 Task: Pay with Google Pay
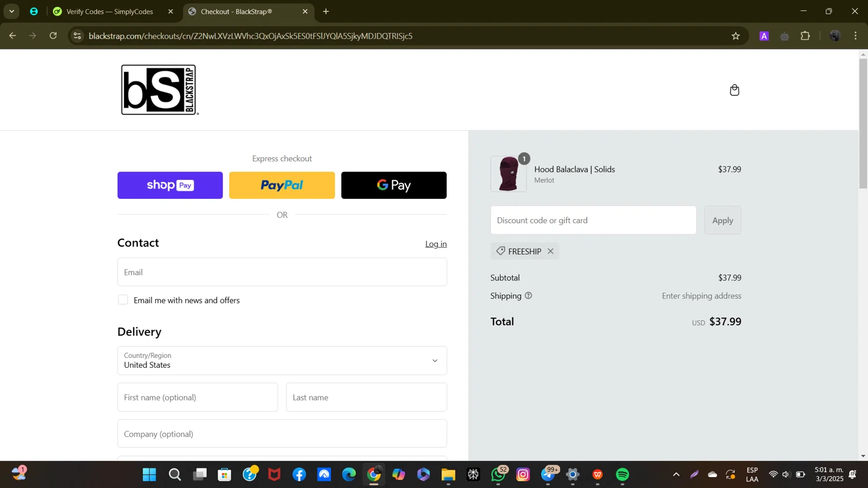394,185
